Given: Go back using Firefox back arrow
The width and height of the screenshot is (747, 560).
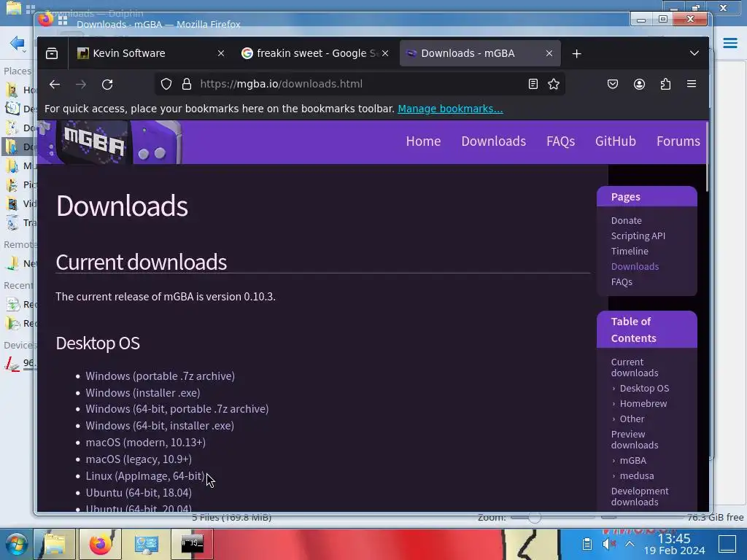Looking at the screenshot, I should (54, 85).
